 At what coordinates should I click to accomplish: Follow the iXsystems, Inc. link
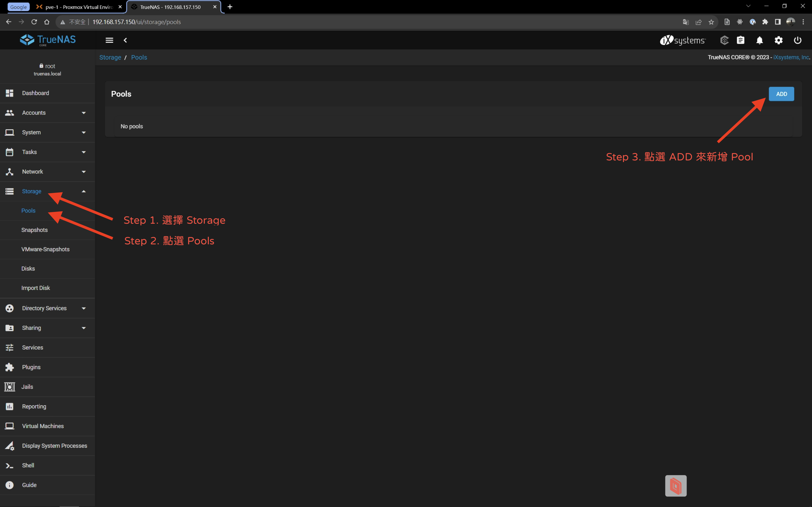[791, 57]
